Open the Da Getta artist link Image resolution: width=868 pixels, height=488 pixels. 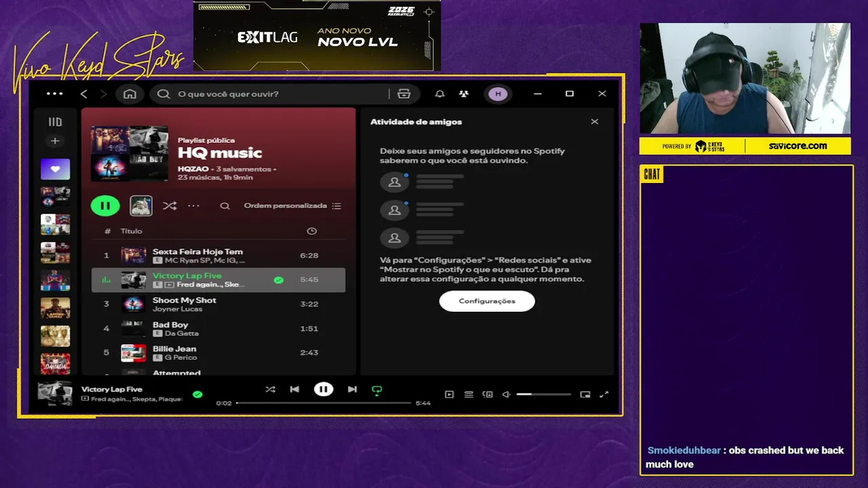click(182, 333)
